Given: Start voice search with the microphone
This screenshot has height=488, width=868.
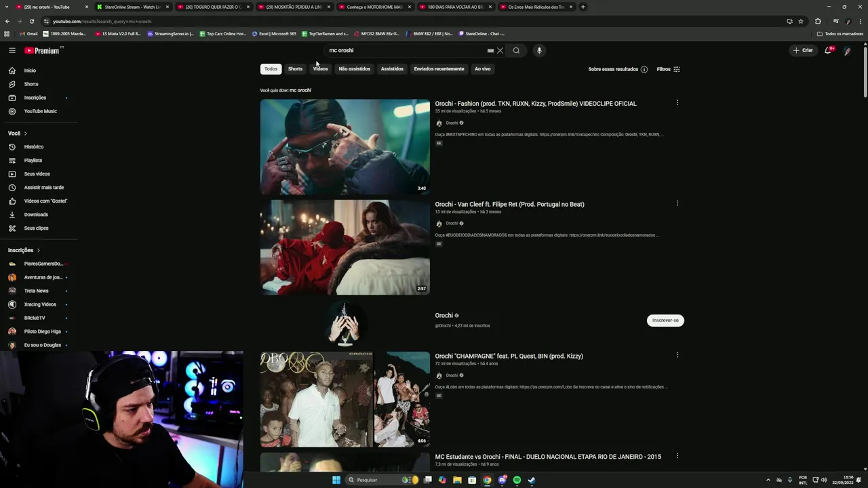Looking at the screenshot, I should (x=539, y=50).
